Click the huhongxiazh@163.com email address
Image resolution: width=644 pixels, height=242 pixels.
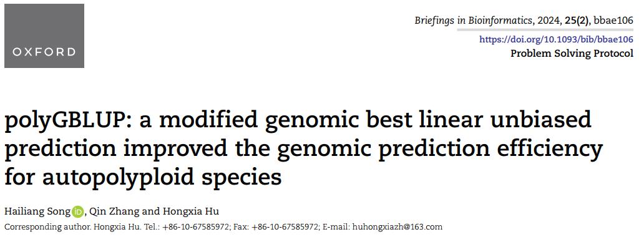point(397,227)
